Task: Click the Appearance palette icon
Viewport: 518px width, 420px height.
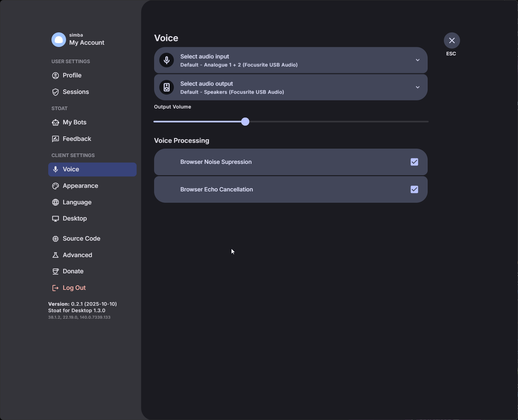Action: click(56, 186)
